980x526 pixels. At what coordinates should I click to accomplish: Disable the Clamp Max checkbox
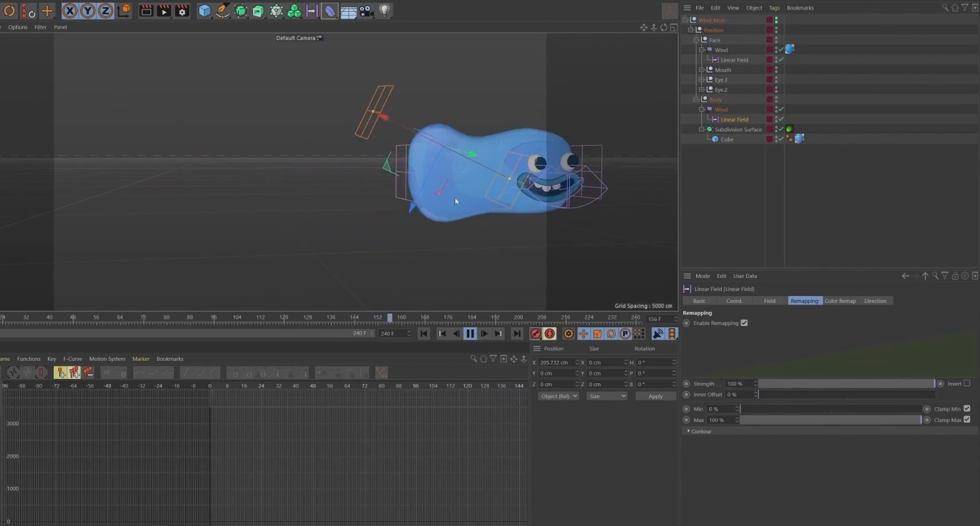tap(967, 420)
